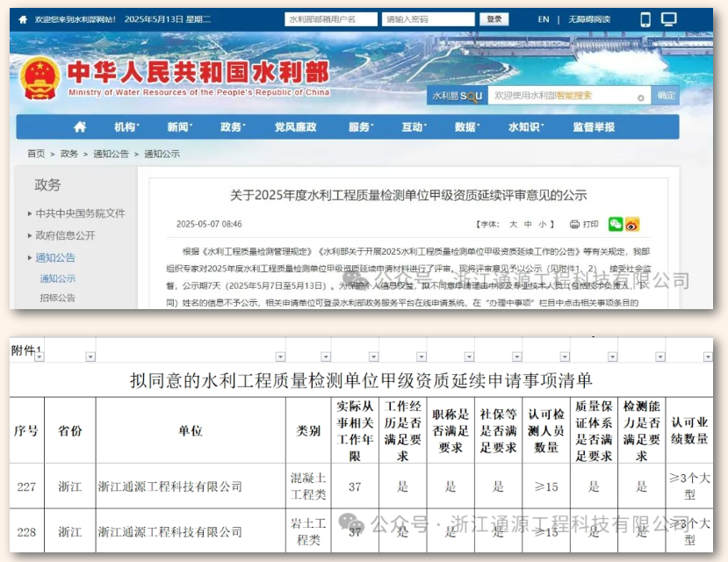Click the printer icon beside 打印

(574, 224)
